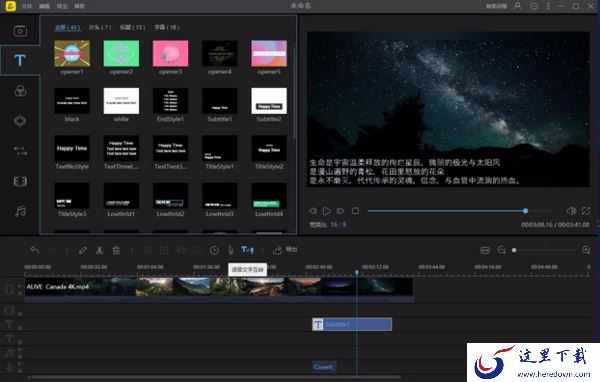Open the Elements film-strip sidebar panel

tap(20, 181)
